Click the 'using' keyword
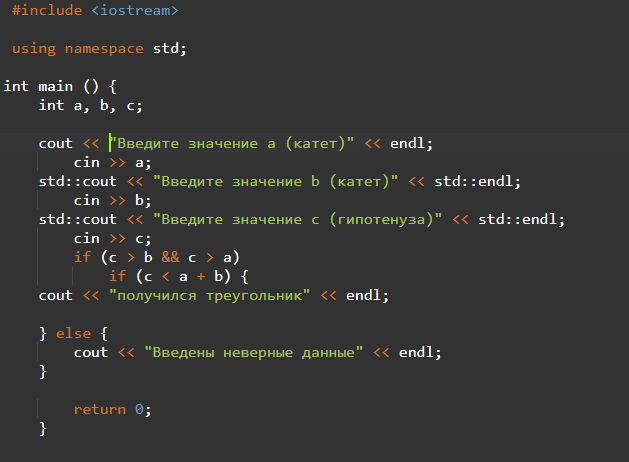This screenshot has width=629, height=462. point(34,49)
